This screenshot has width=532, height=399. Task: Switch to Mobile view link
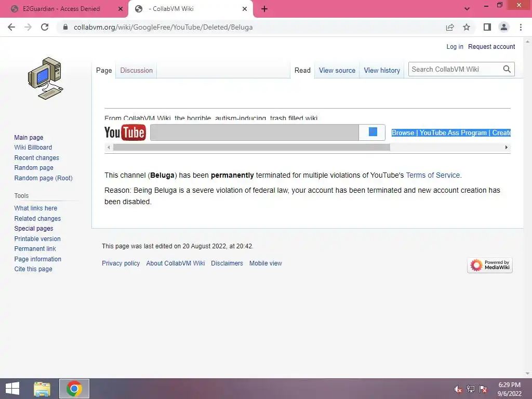point(265,263)
